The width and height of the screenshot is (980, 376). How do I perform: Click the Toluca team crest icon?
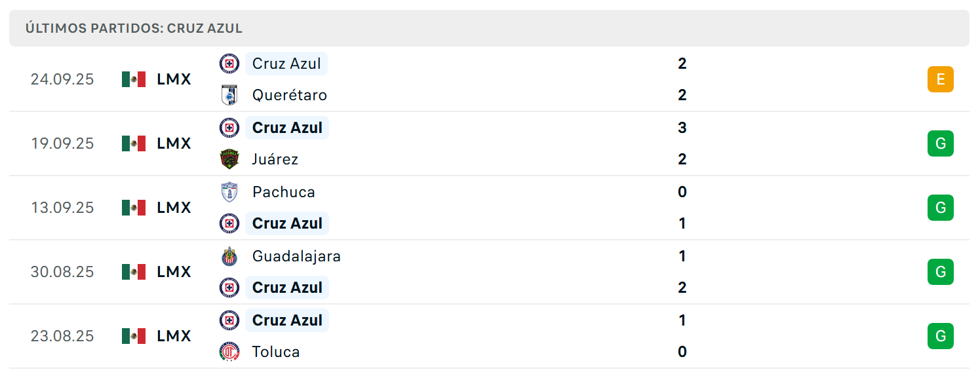point(229,352)
